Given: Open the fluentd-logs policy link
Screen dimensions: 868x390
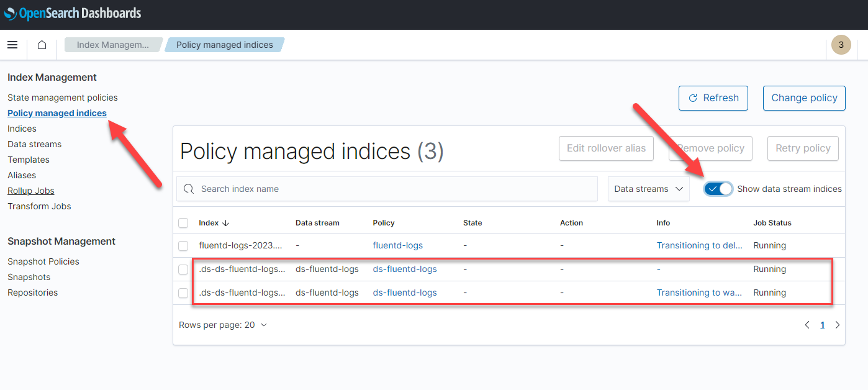Looking at the screenshot, I should (397, 245).
